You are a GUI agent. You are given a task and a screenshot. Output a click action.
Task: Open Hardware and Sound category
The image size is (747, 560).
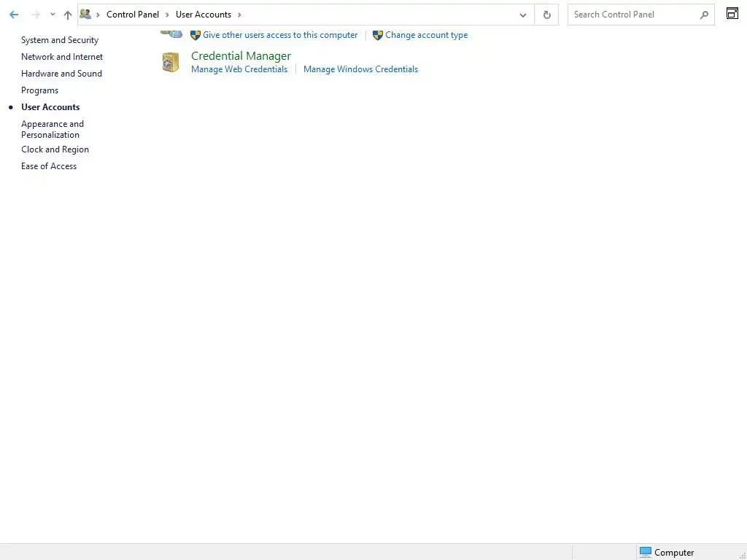point(61,74)
